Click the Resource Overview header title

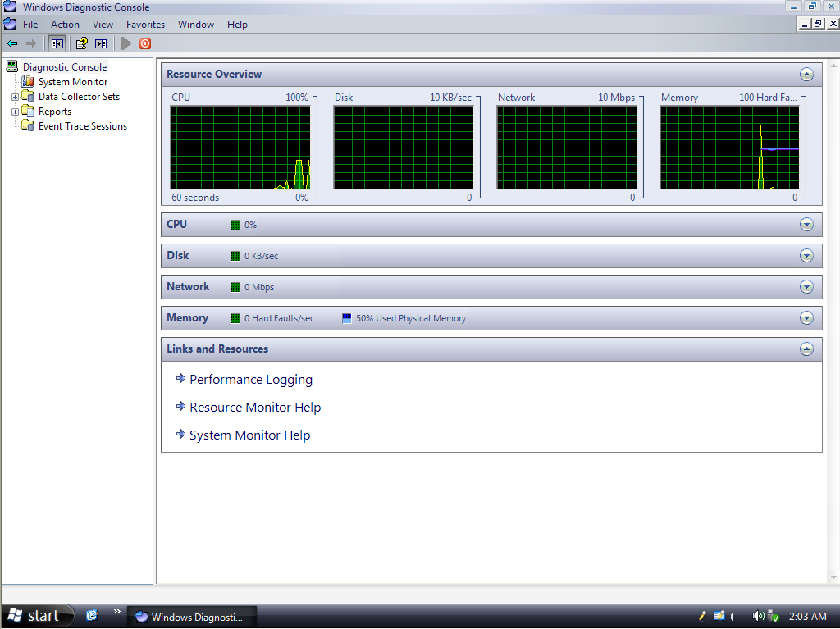[x=214, y=75]
